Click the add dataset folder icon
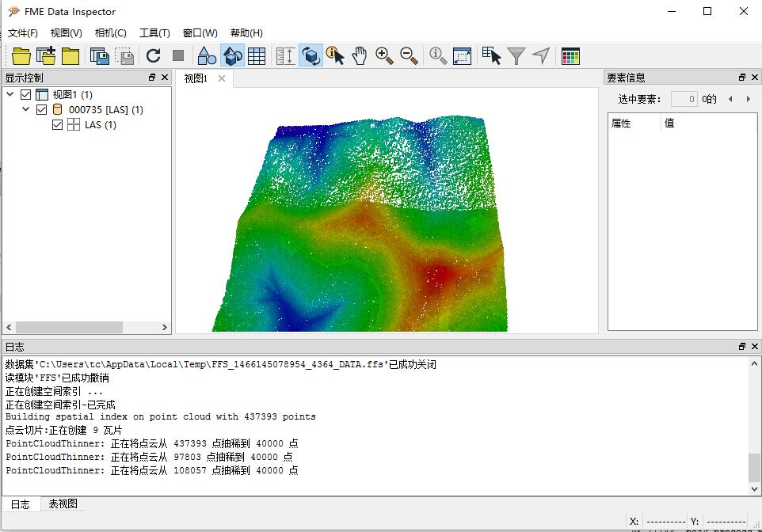Screen dimensions: 762x532 coord(46,56)
